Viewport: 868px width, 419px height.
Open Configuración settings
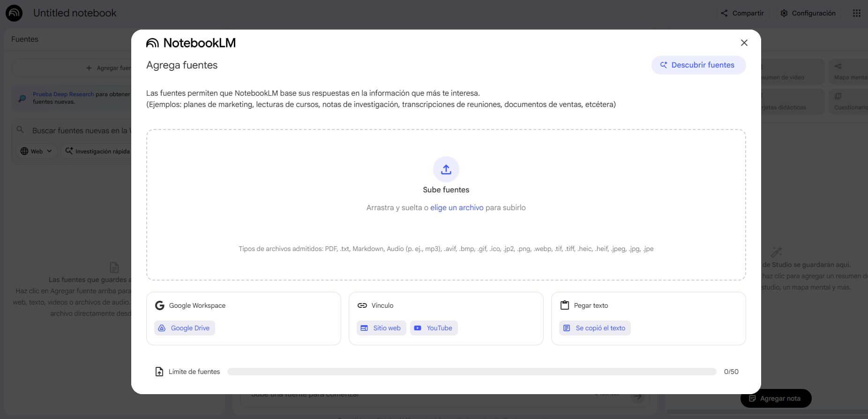point(808,13)
